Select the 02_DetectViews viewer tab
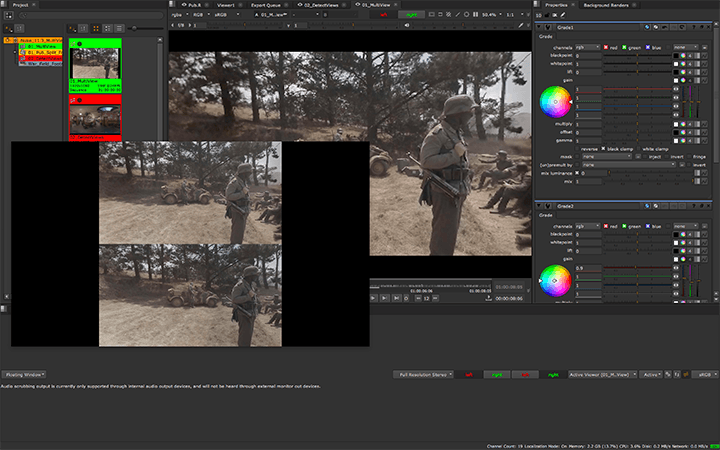The image size is (720, 450). 321,5
